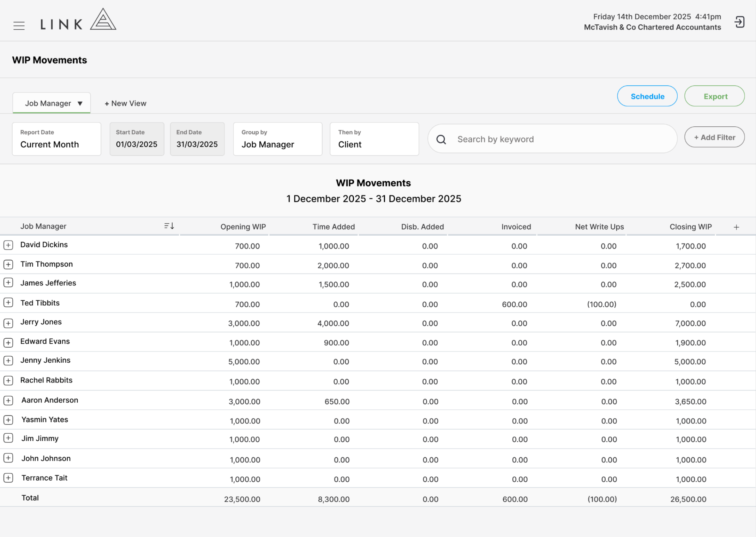The image size is (756, 537).
Task: Click the logout icon
Action: tap(739, 22)
